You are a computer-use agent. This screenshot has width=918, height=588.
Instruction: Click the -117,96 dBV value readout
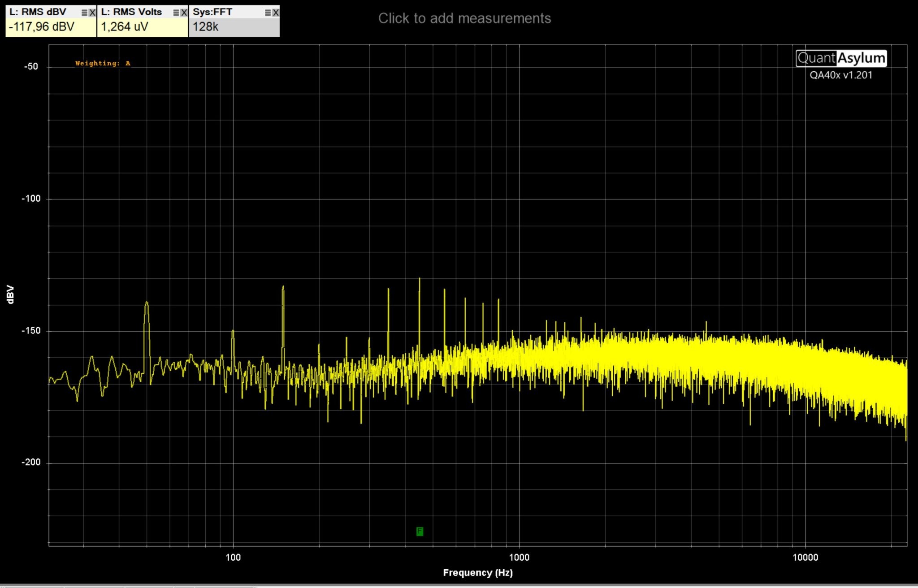42,27
